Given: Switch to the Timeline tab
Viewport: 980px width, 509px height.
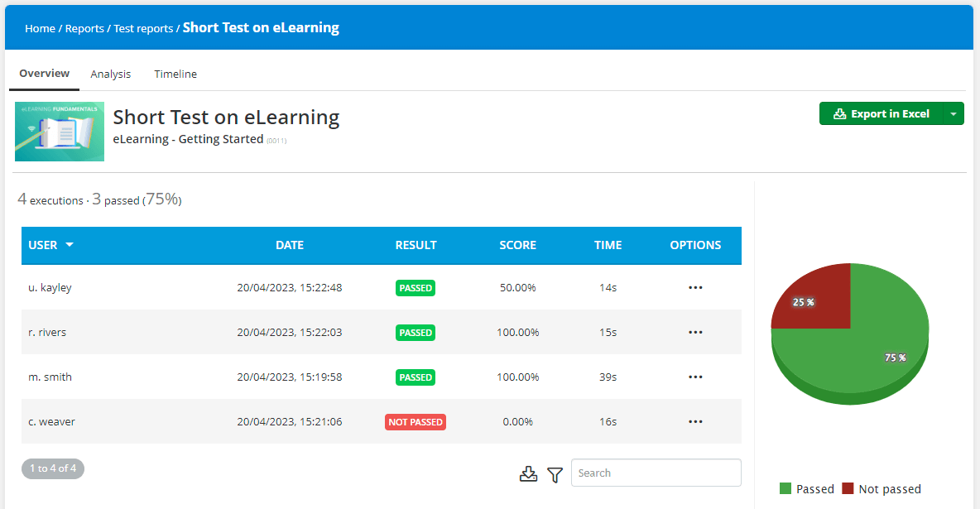Looking at the screenshot, I should tap(175, 74).
